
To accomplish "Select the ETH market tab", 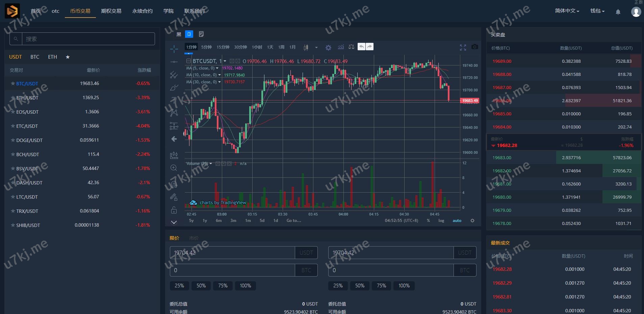I will coord(52,57).
